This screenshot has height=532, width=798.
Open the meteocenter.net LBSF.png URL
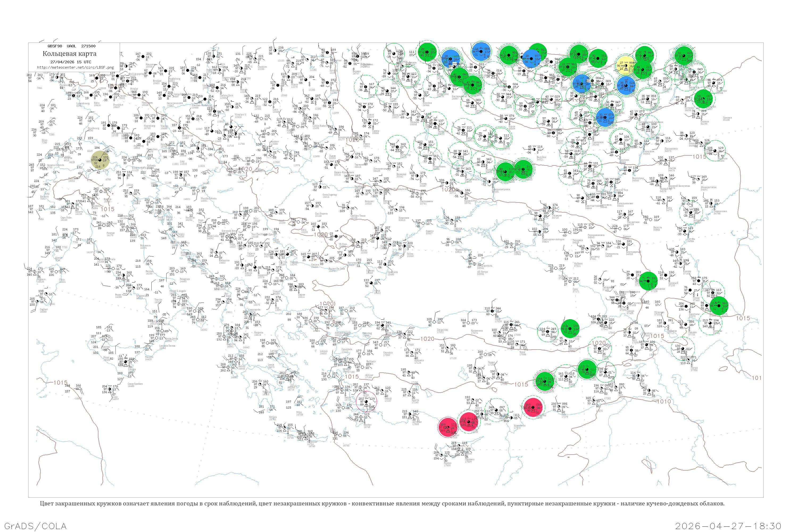coord(75,67)
